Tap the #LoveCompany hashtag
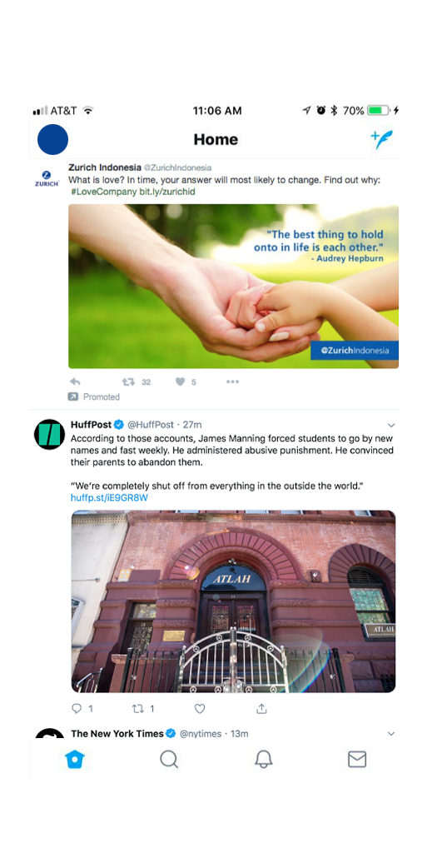Viewport: 432px width, 868px height. pos(103,192)
